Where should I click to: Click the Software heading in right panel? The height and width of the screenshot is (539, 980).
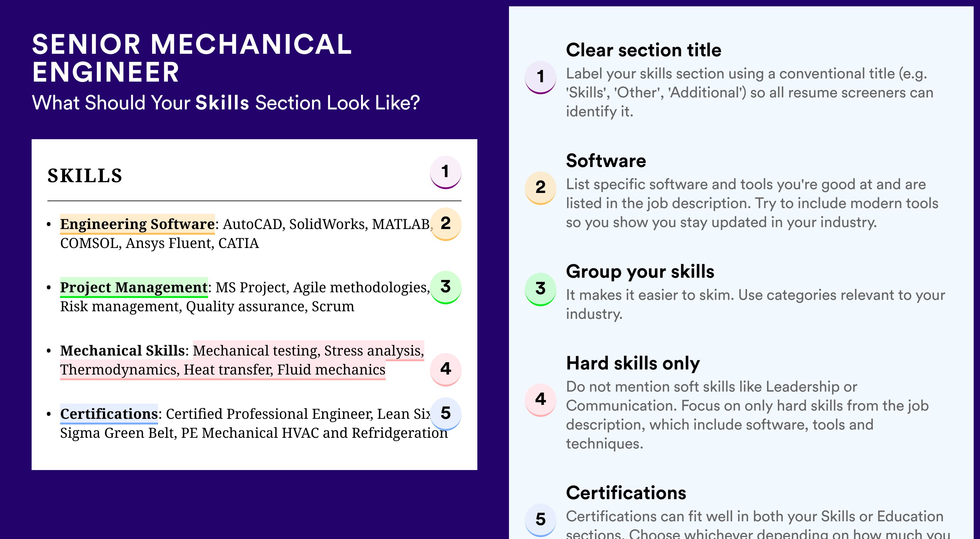(606, 161)
